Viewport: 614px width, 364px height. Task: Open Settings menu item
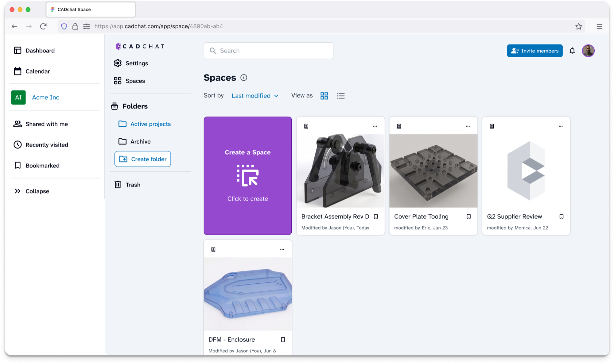pyautogui.click(x=131, y=63)
